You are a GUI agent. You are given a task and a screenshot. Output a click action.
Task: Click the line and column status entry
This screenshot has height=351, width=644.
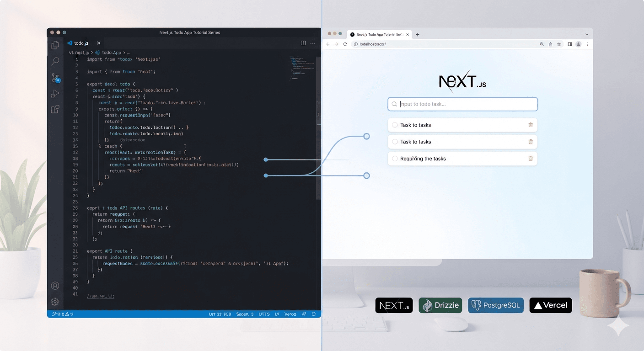(220, 314)
